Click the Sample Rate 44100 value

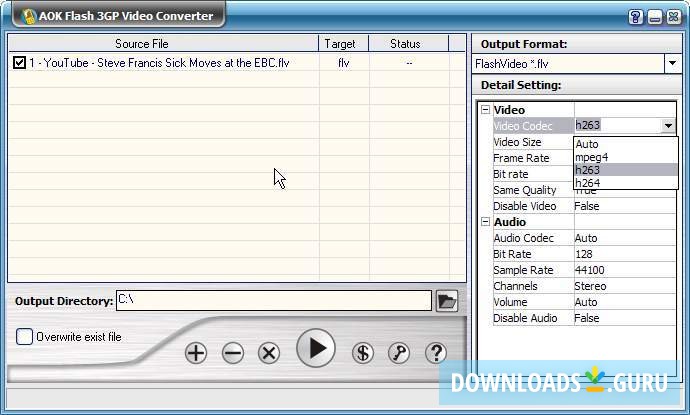[x=590, y=270]
